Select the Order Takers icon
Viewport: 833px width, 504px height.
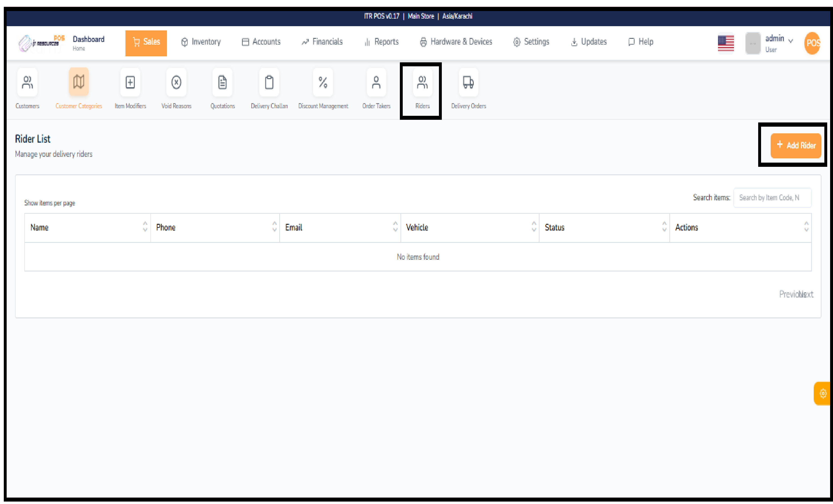376,89
